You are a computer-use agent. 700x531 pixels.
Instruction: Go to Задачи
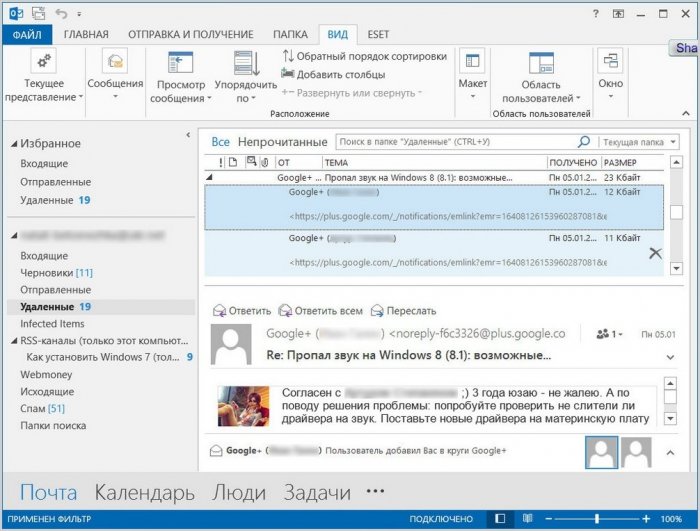click(x=317, y=493)
